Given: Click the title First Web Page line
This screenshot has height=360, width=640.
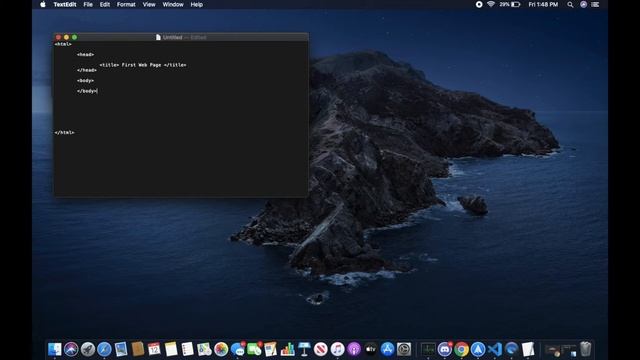Looking at the screenshot, I should (x=143, y=65).
